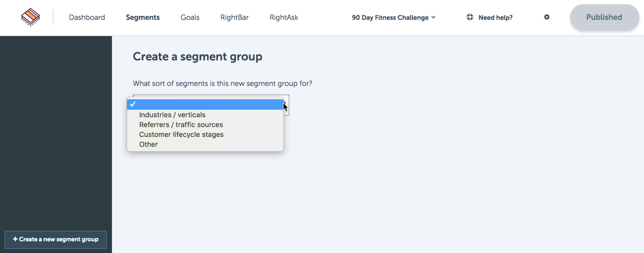Switch to the Goals tab
The height and width of the screenshot is (253, 644).
[190, 17]
